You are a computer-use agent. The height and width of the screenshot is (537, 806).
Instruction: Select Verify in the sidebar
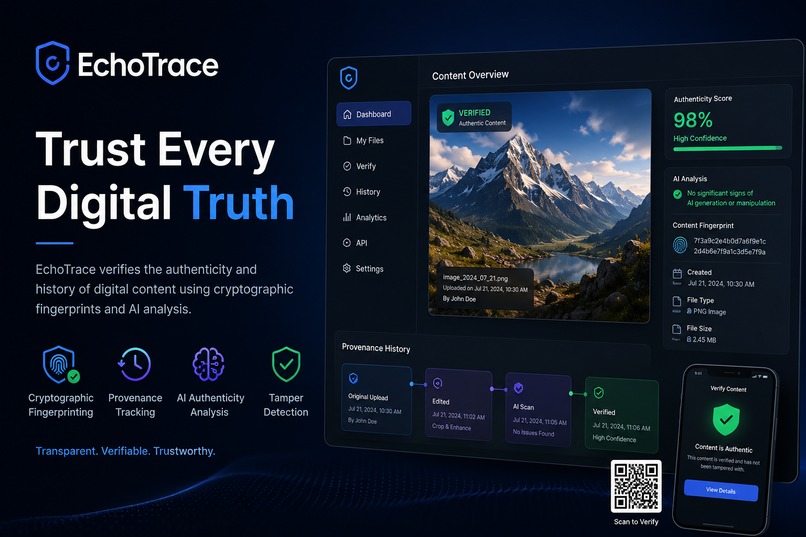pyautogui.click(x=366, y=166)
